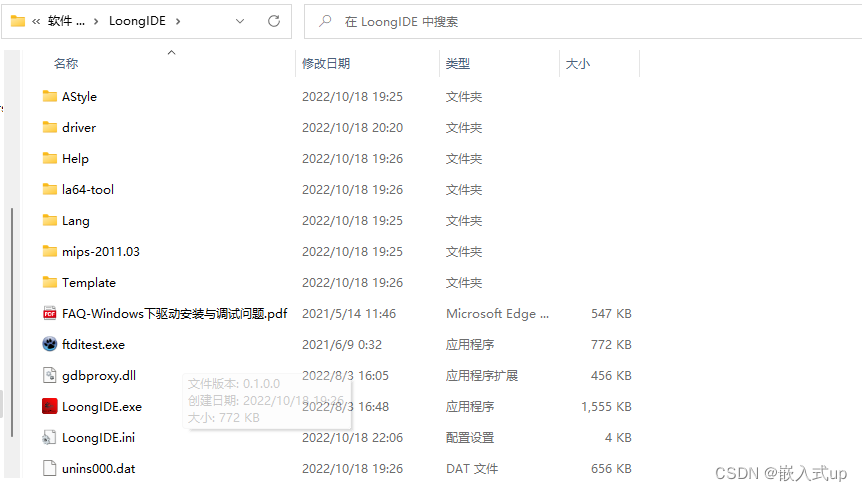Click the PDF icon of FAQ-Windows file

(49, 313)
